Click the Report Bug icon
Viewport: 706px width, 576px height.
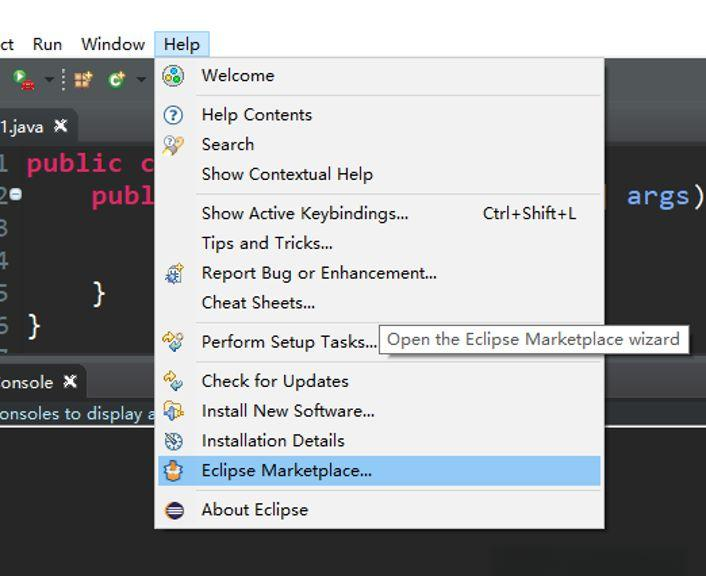(x=174, y=273)
